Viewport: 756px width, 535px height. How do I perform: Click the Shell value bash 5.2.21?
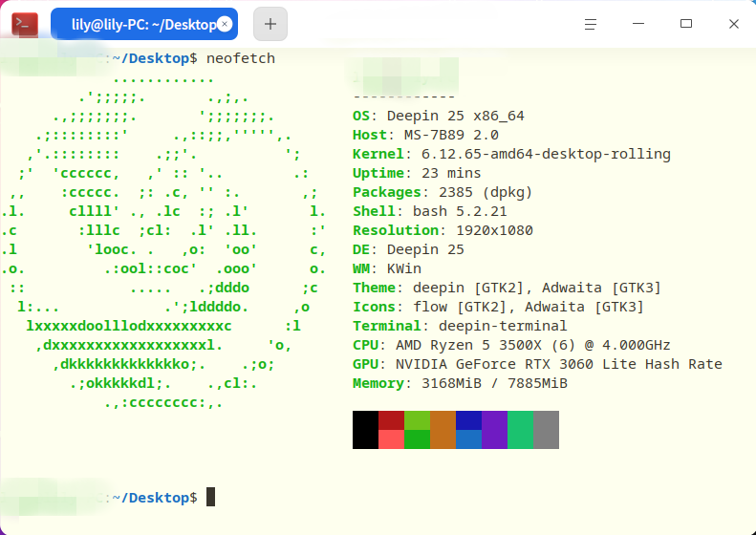(x=460, y=211)
